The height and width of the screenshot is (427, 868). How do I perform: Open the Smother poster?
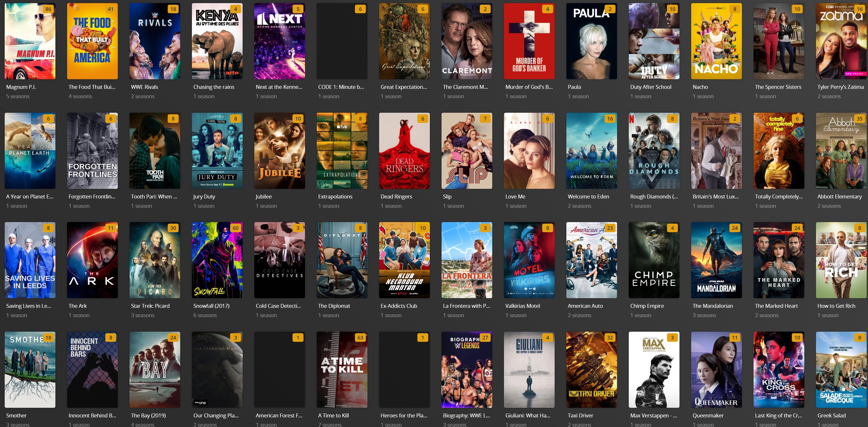(30, 370)
